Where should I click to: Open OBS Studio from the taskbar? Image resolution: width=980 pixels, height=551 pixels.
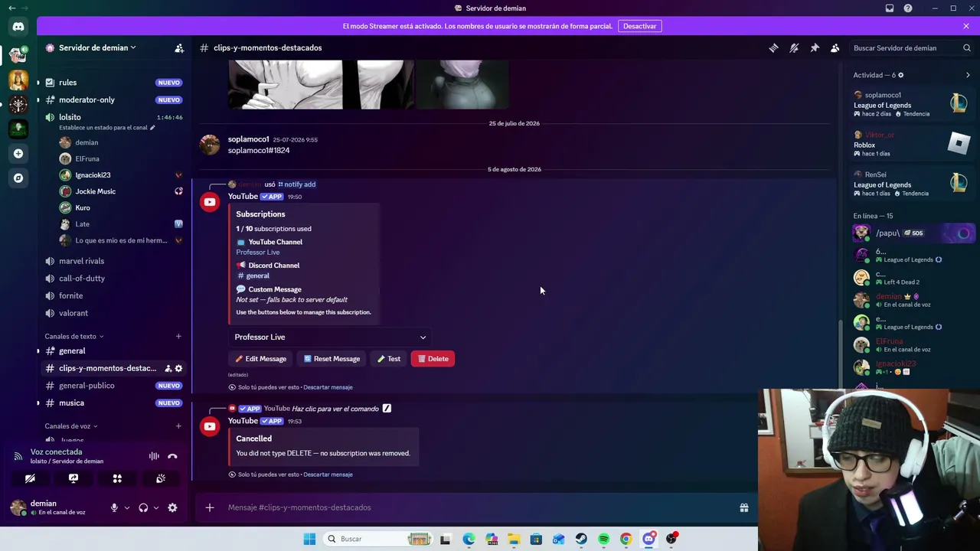pyautogui.click(x=671, y=539)
